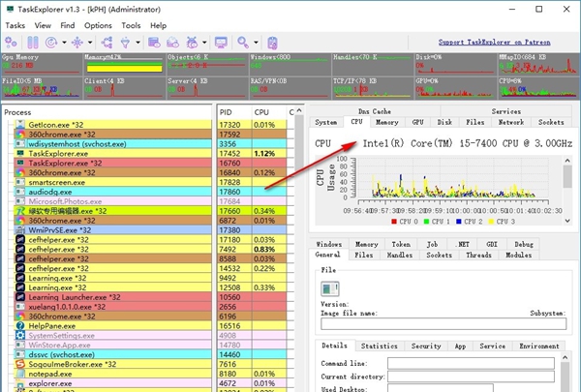Viewport: 581px width, 392px height.
Task: Click the Current directory field
Action: [x=471, y=377]
